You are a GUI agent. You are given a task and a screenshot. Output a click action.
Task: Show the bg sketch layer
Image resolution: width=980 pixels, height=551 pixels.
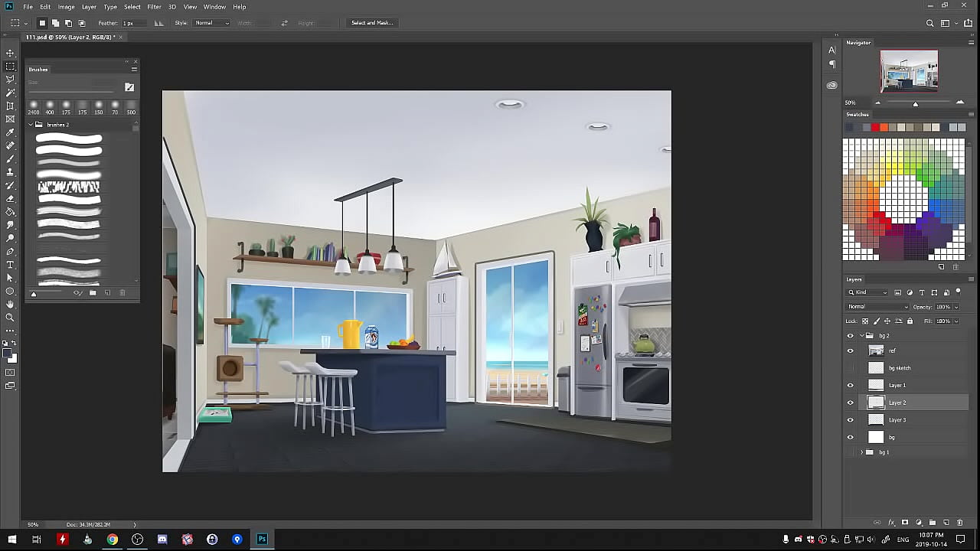pyautogui.click(x=850, y=368)
